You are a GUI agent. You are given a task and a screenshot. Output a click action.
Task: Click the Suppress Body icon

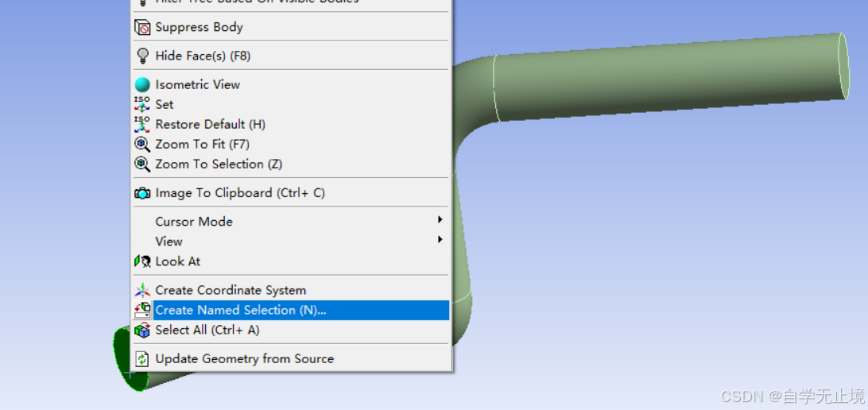pyautogui.click(x=142, y=27)
